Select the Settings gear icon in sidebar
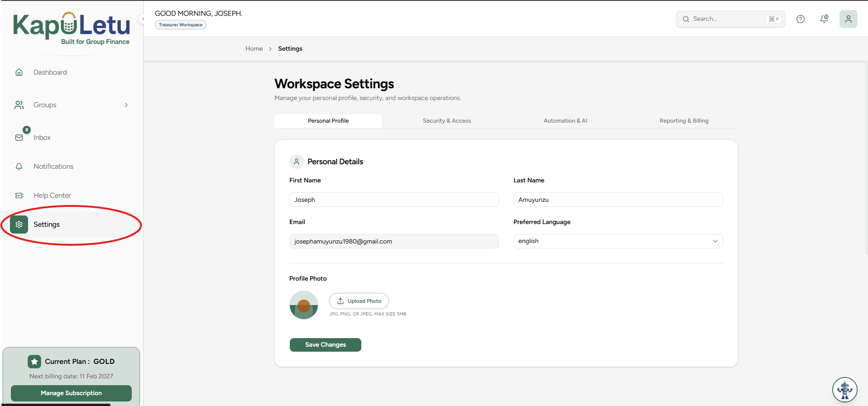 click(x=19, y=224)
